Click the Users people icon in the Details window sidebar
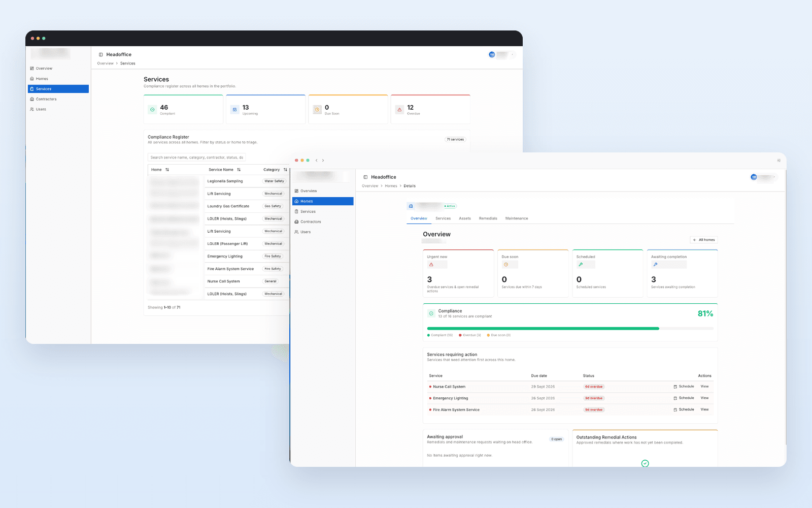This screenshot has height=508, width=812. [x=296, y=232]
